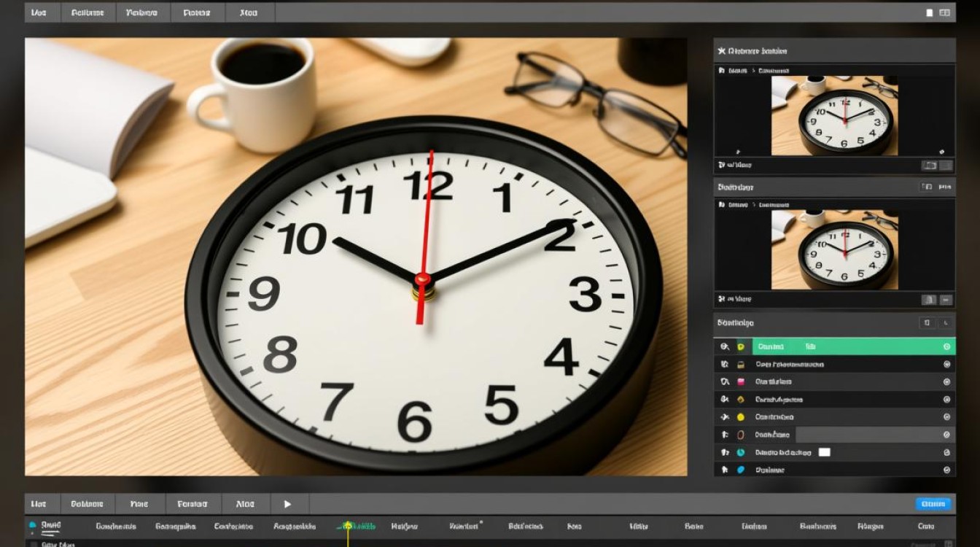
Task: Click the tan padlock icon in the layer list
Action: click(740, 365)
